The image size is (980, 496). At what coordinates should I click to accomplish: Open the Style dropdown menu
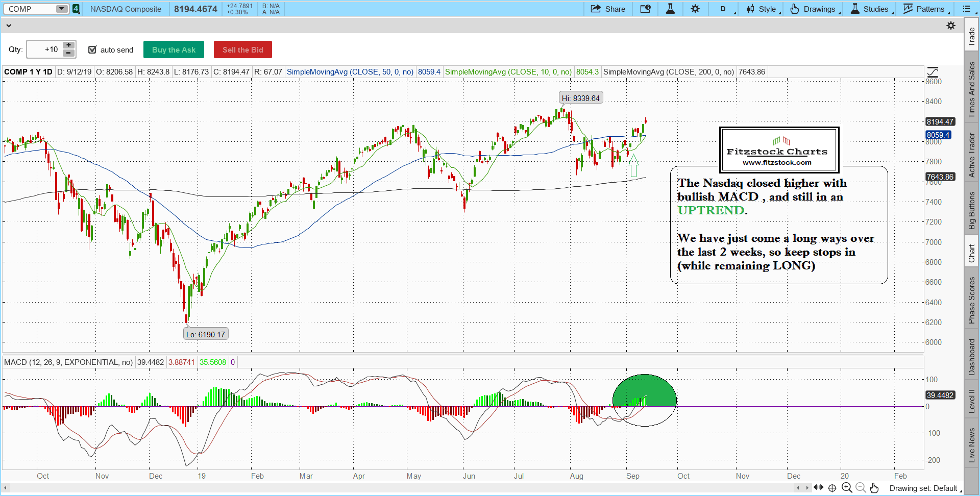763,9
